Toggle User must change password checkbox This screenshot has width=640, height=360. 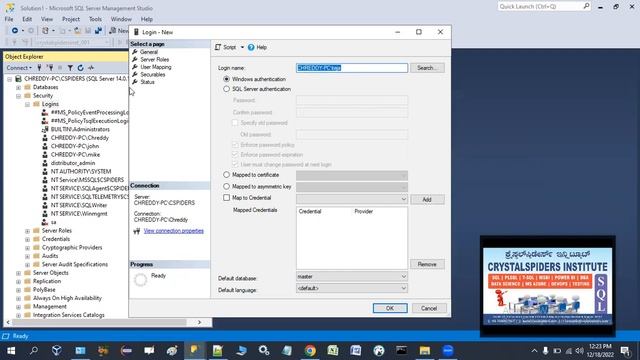pyautogui.click(x=235, y=164)
